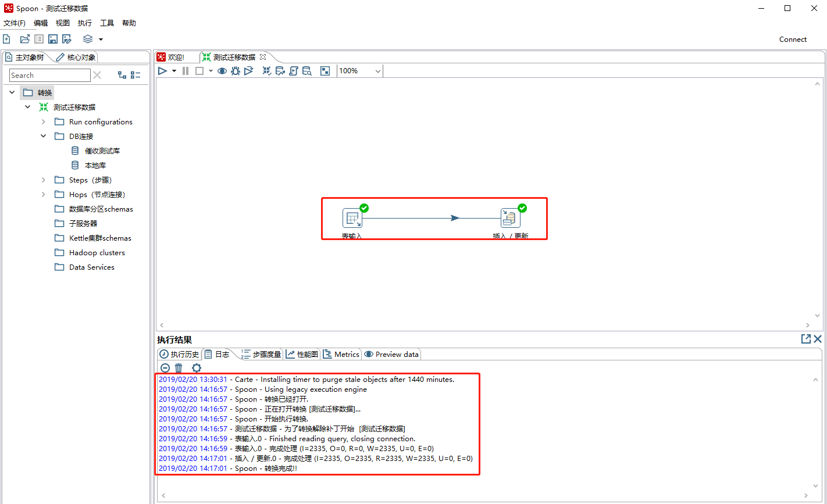
Task: Show error lines with the minus-circle icon
Action: click(165, 368)
